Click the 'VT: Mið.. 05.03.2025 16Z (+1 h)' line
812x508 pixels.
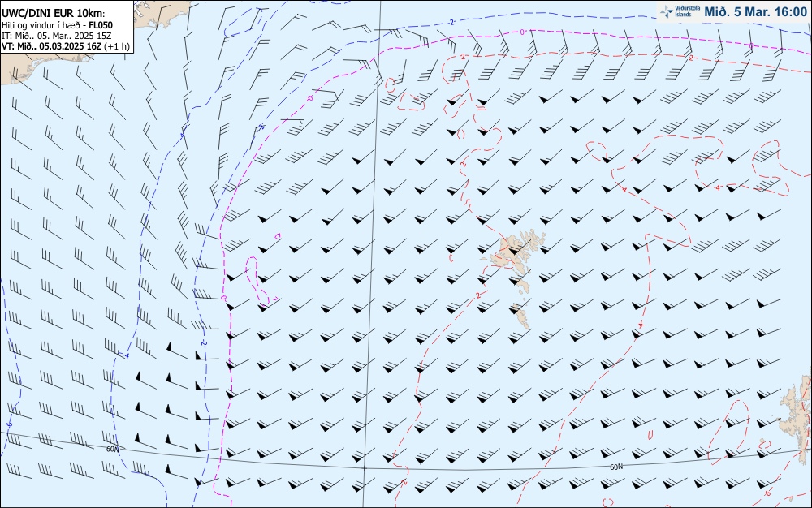(x=65, y=46)
